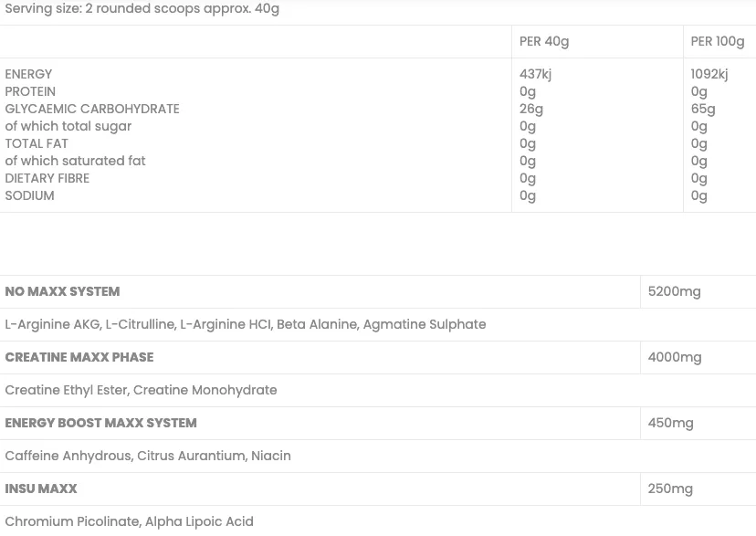The height and width of the screenshot is (536, 756).
Task: Select the PER 40g column header
Action: (x=544, y=41)
